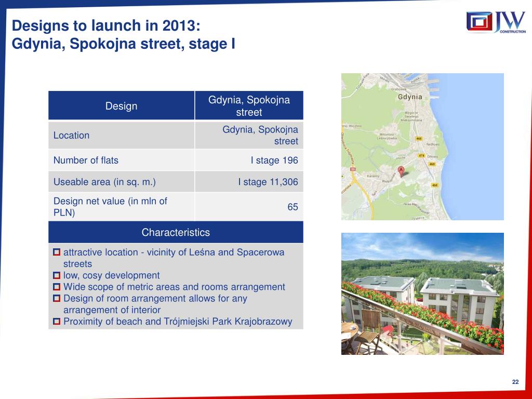Click the 'Karwiny' label on the map

click(x=373, y=176)
